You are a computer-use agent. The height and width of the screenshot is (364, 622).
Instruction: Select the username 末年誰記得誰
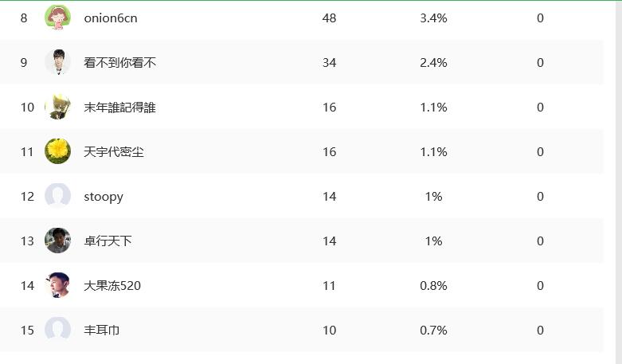(x=119, y=108)
